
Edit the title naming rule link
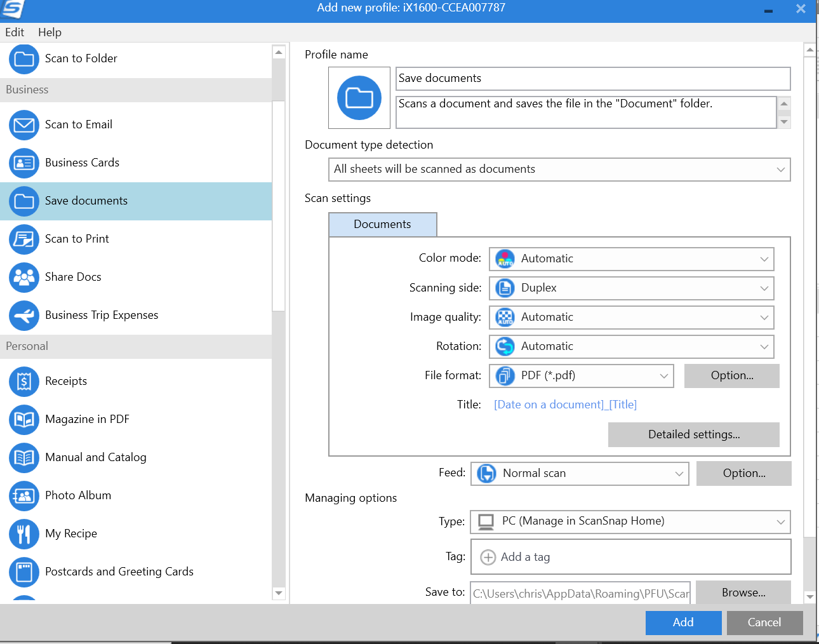click(x=565, y=405)
